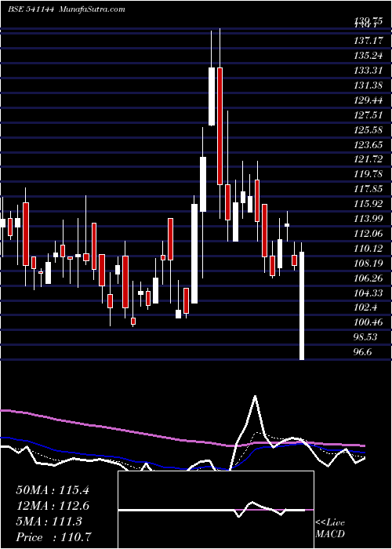Screen dimensions: 392x549
Task: Click the BSE 541144 ticker title
Action: 31,9
